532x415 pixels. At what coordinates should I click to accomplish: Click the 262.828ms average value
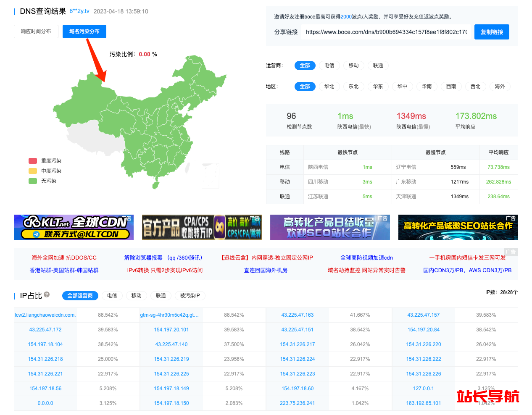498,182
